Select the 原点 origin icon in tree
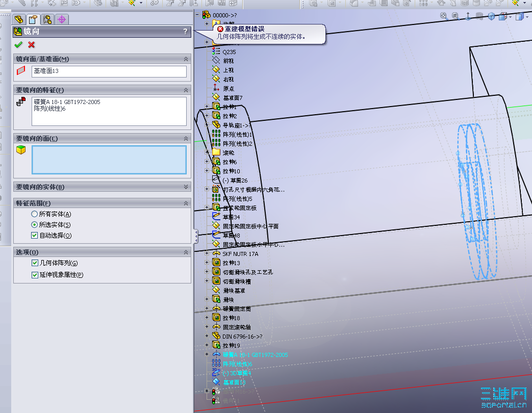The height and width of the screenshot is (413, 532). pos(216,88)
